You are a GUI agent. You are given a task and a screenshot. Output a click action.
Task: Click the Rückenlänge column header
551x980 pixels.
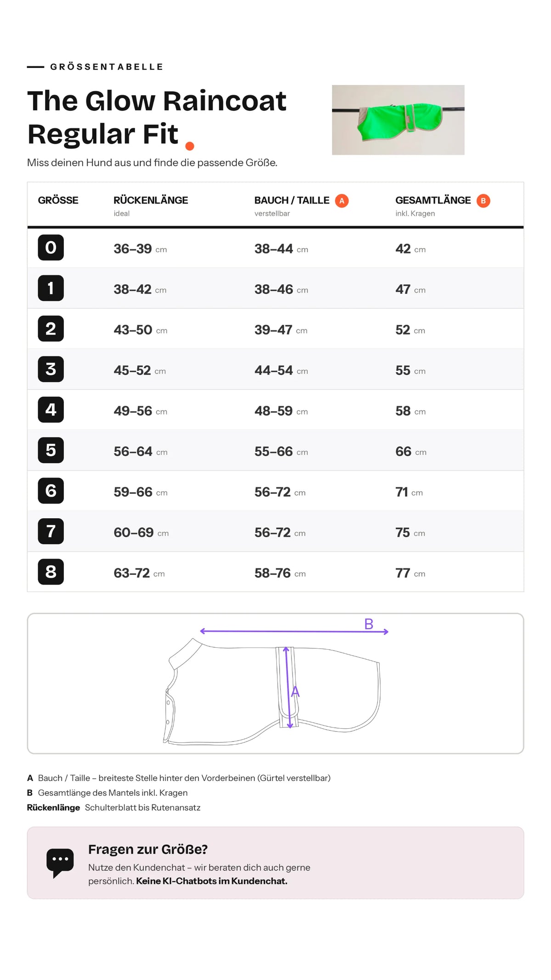[x=151, y=200]
